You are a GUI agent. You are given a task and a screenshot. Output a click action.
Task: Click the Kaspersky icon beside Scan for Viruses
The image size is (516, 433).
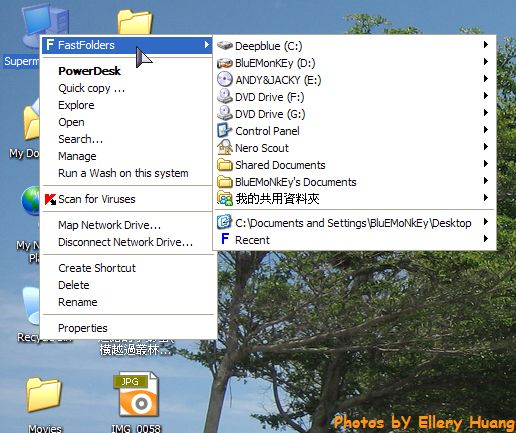coord(50,199)
